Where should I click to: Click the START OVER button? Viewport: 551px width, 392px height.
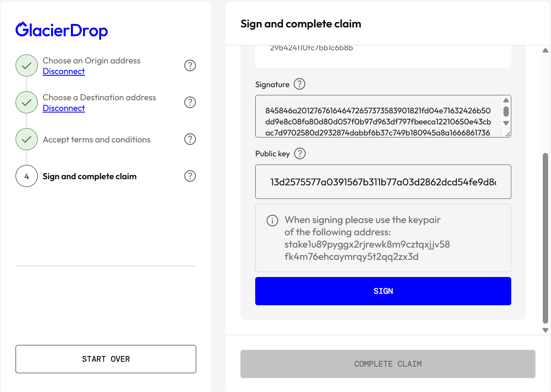click(106, 359)
